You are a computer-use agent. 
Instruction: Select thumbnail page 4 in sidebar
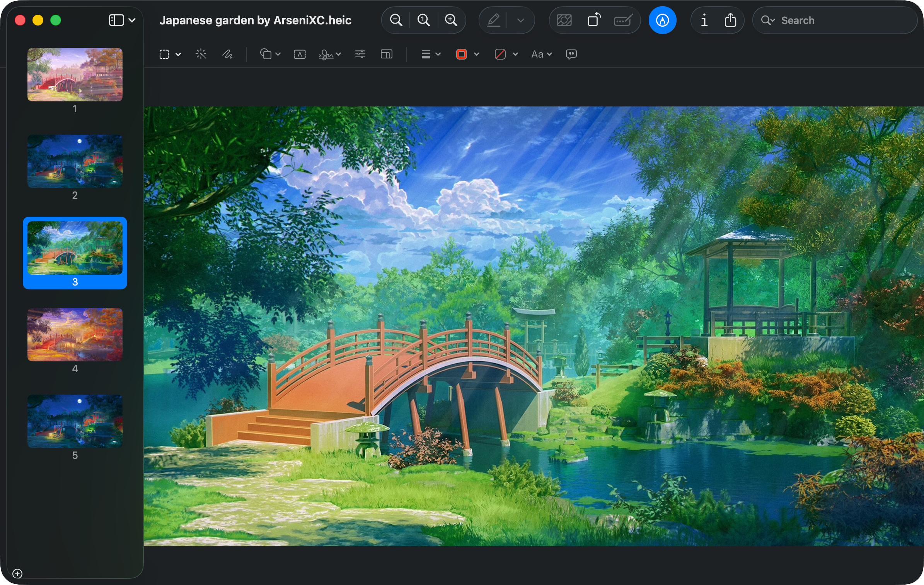click(75, 335)
